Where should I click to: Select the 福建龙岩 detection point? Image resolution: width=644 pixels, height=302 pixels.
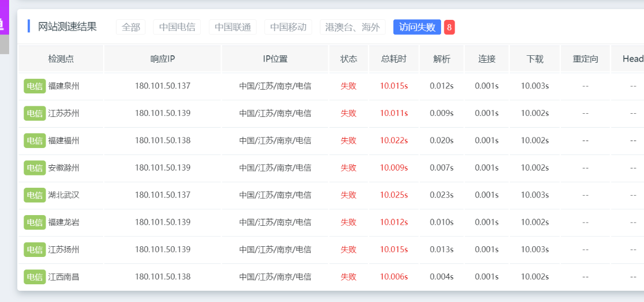tap(64, 222)
